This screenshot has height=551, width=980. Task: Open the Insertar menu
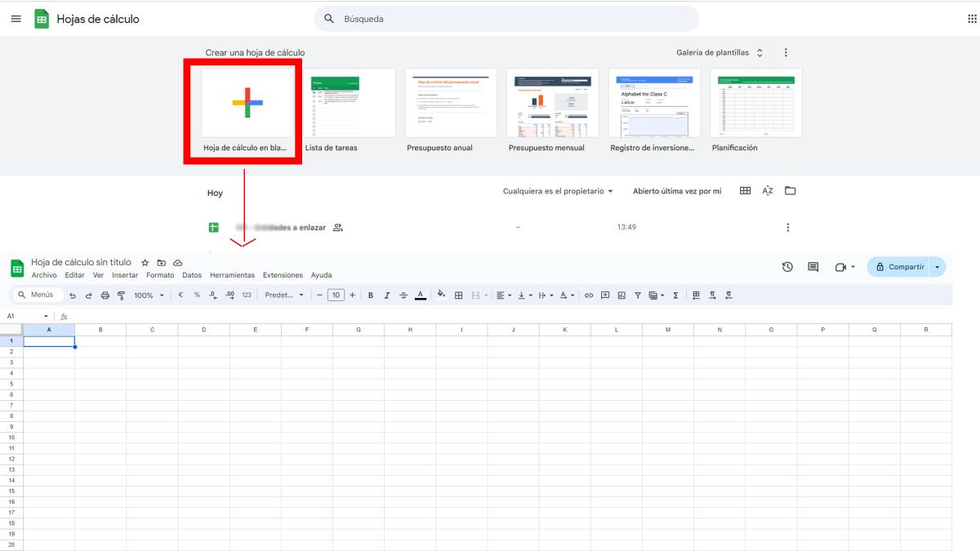(124, 275)
